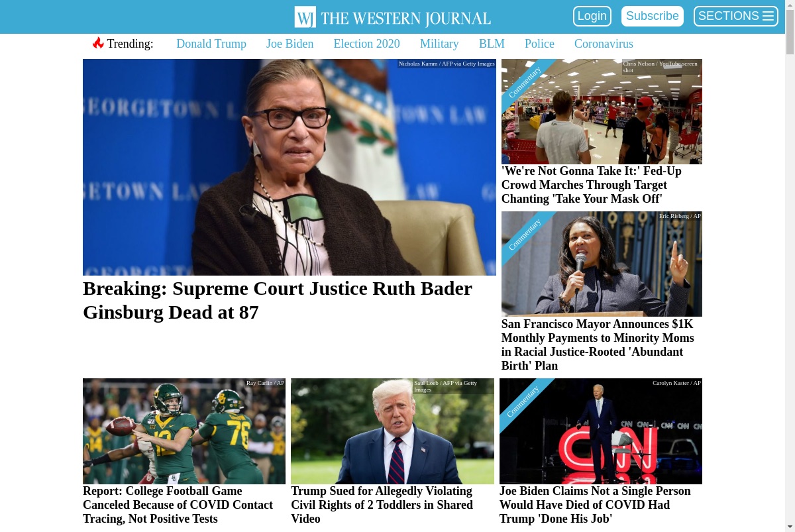795x532 pixels.
Task: Open the BLM trending topic
Action: click(x=492, y=44)
